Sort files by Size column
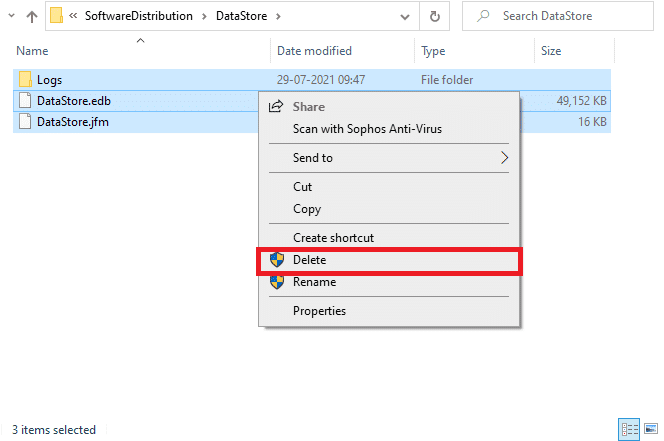The image size is (664, 441). point(551,51)
